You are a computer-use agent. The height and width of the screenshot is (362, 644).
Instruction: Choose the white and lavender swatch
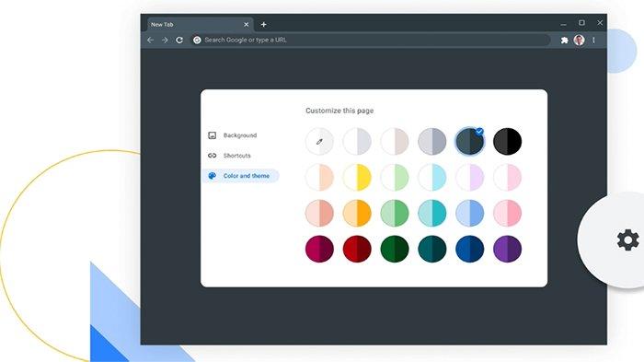click(470, 177)
